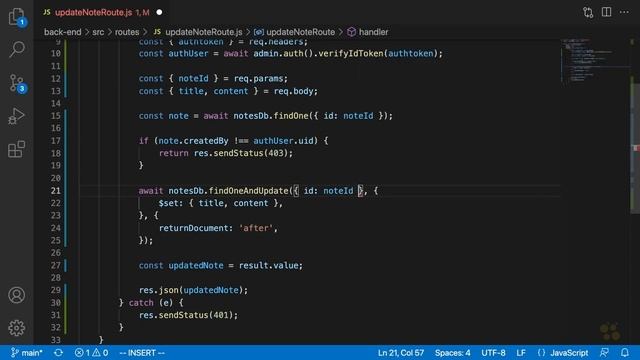This screenshot has height=360, width=640.
Task: Change end of line sequence LF
Action: point(521,353)
